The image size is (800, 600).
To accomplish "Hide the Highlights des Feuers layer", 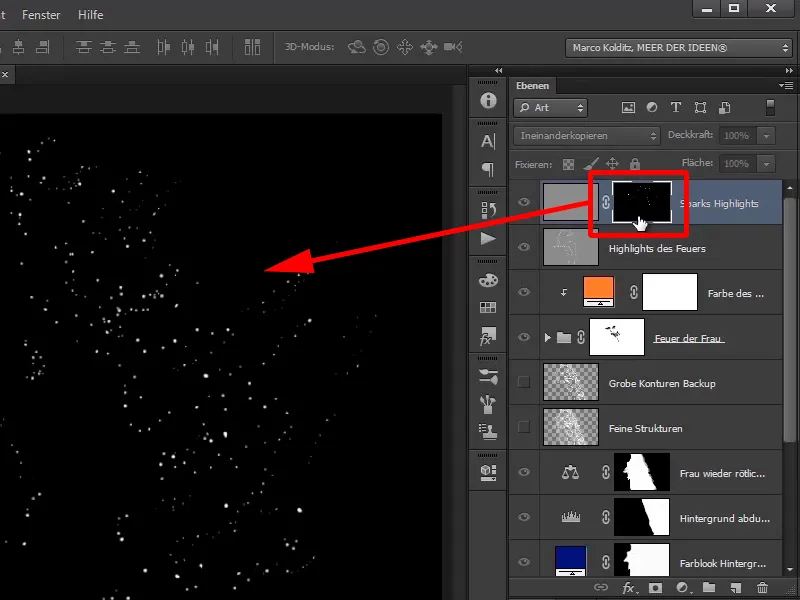I will click(x=523, y=247).
